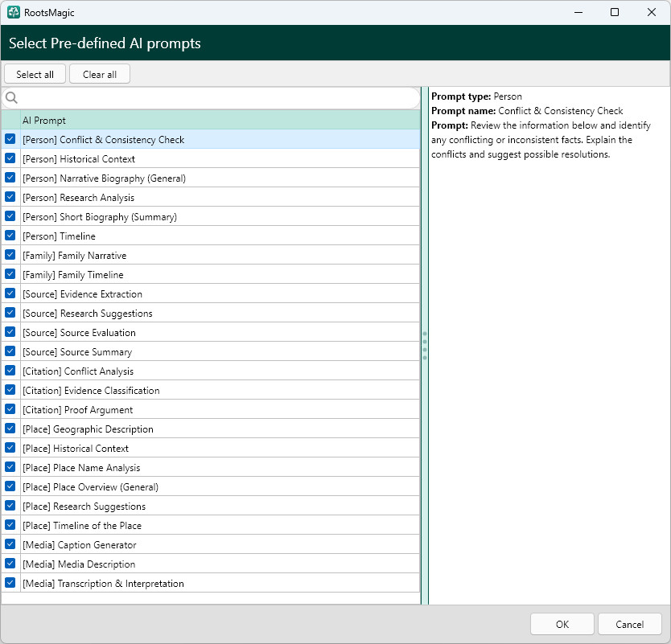Uncheck the Family Timeline checkbox
The height and width of the screenshot is (644, 671).
click(10, 273)
